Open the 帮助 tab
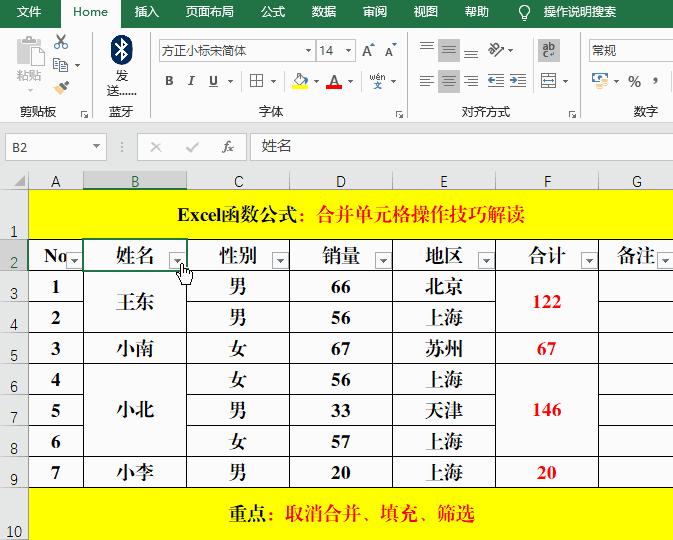Screen dimensions: 673x540 tap(476, 12)
